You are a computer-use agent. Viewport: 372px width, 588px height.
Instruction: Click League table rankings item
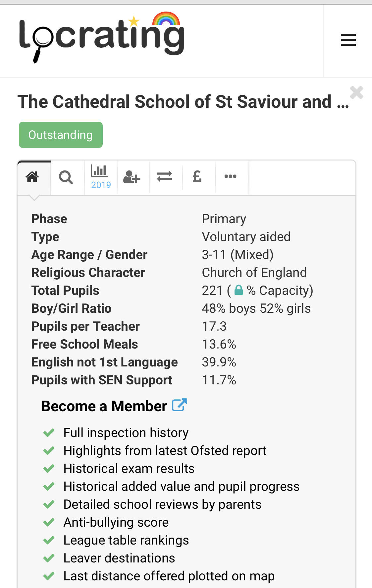[x=126, y=540]
